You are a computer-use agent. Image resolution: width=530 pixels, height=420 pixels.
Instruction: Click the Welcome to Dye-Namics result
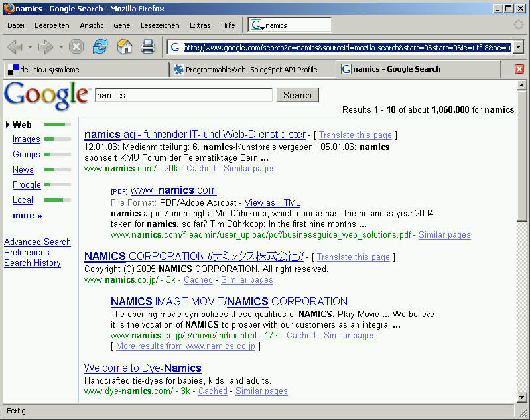click(143, 368)
